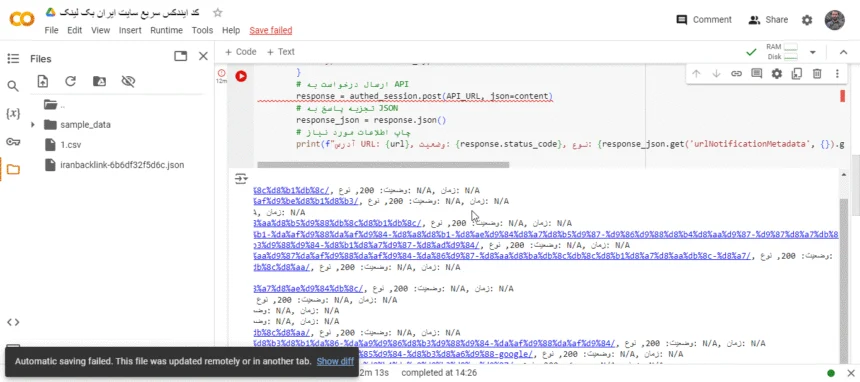The height and width of the screenshot is (382, 860).
Task: Click the Comment button
Action: 704,20
